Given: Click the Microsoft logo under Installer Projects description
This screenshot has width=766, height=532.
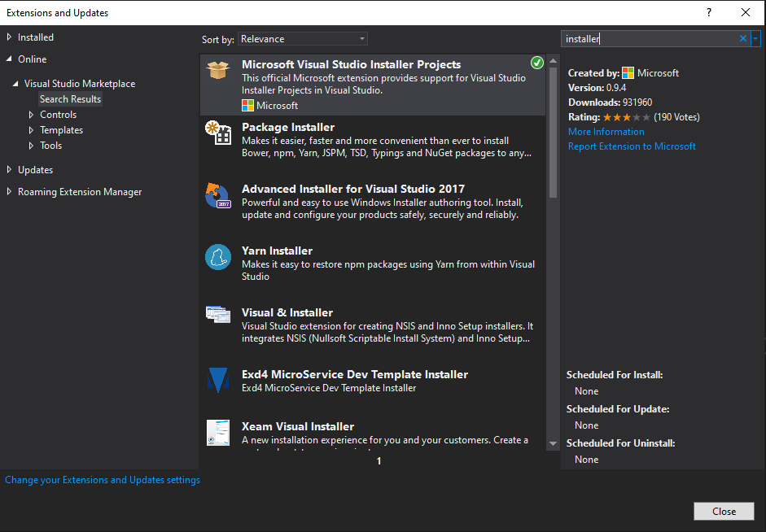Looking at the screenshot, I should click(x=247, y=106).
